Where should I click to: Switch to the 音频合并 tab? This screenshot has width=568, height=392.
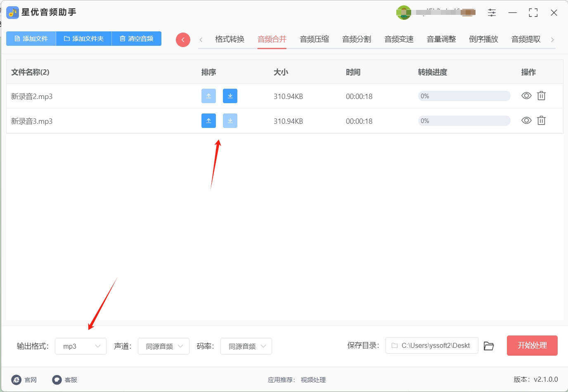coord(272,39)
